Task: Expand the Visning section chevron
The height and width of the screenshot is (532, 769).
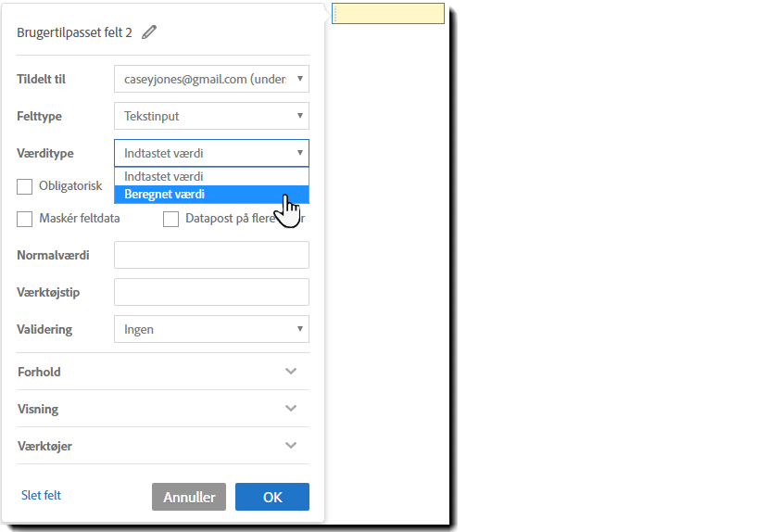Action: coord(291,409)
